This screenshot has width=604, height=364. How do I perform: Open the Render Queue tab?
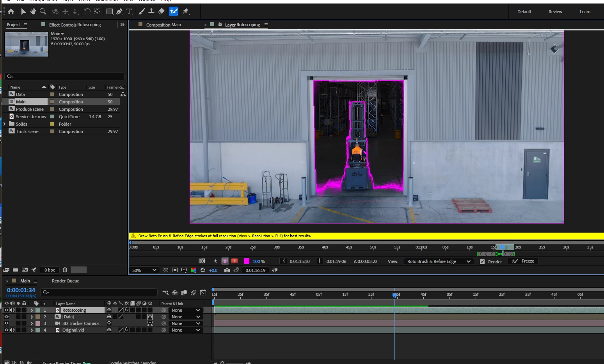click(x=66, y=281)
